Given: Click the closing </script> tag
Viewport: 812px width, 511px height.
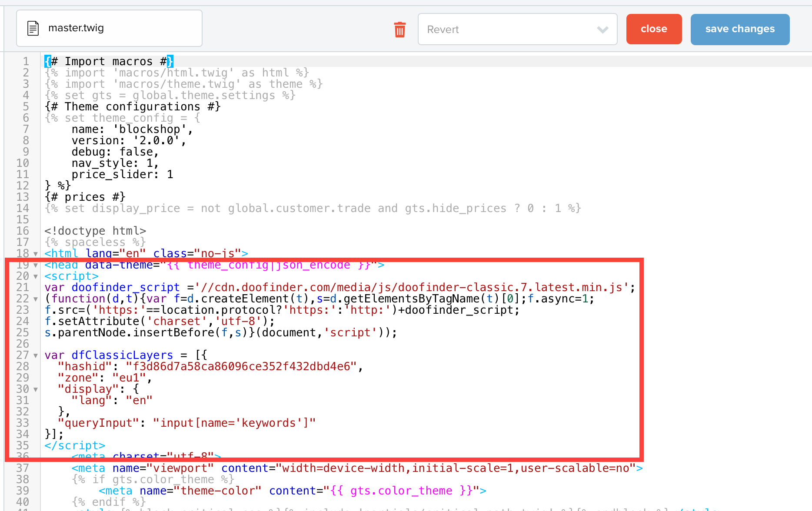Looking at the screenshot, I should tap(75, 445).
